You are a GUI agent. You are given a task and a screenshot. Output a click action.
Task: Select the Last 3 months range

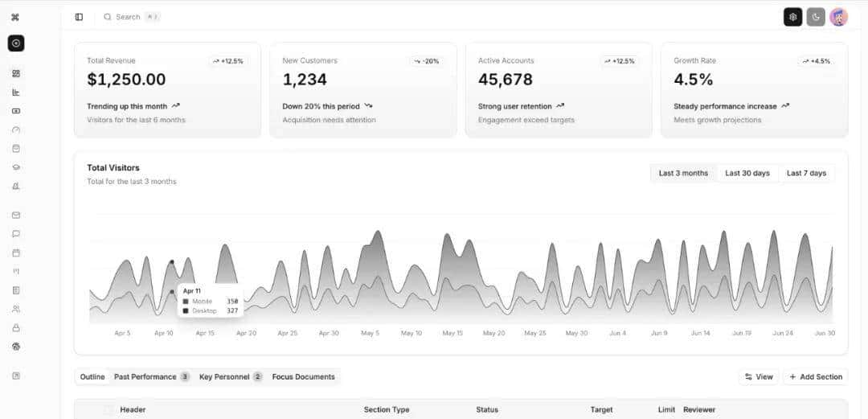coord(683,174)
